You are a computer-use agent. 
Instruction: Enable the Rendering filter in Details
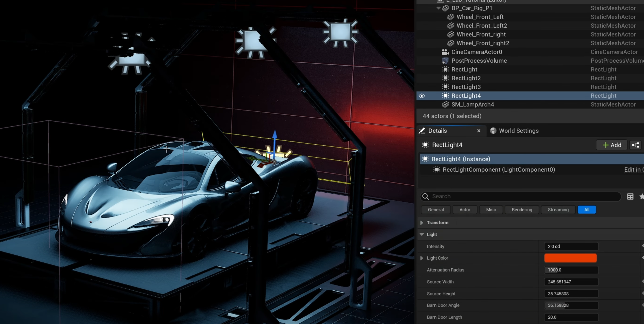click(522, 210)
